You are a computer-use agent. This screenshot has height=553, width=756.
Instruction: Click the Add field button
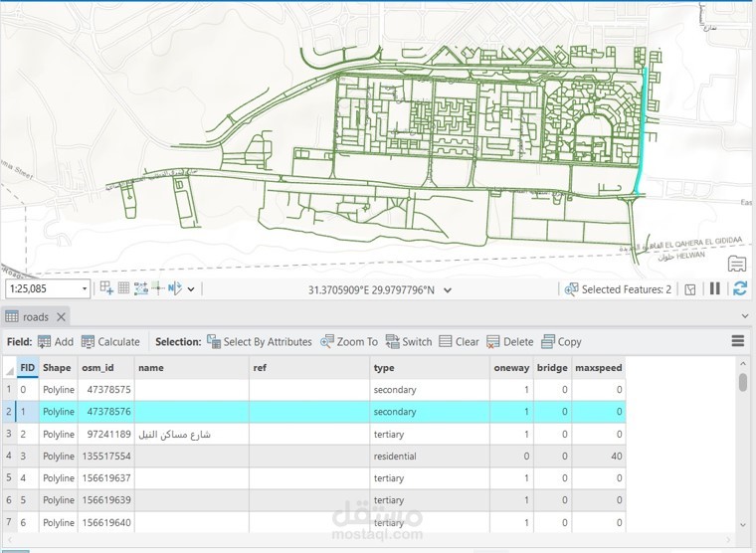coord(56,341)
